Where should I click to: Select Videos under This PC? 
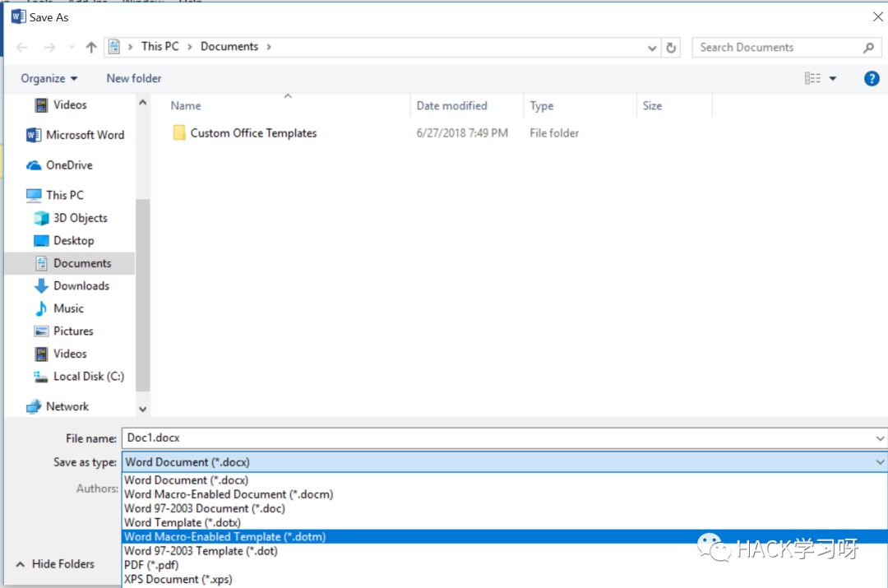(x=70, y=354)
